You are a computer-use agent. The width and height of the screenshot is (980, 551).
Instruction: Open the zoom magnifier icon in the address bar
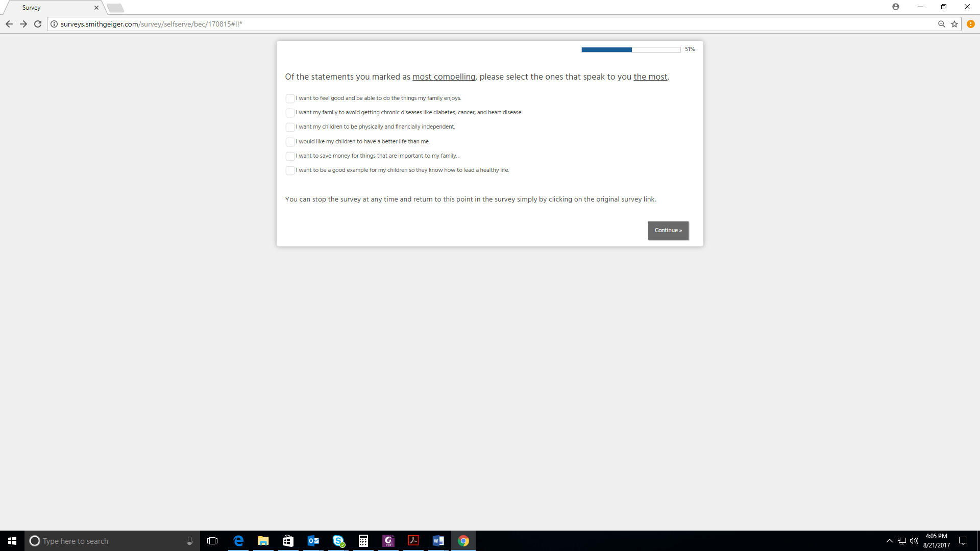942,24
